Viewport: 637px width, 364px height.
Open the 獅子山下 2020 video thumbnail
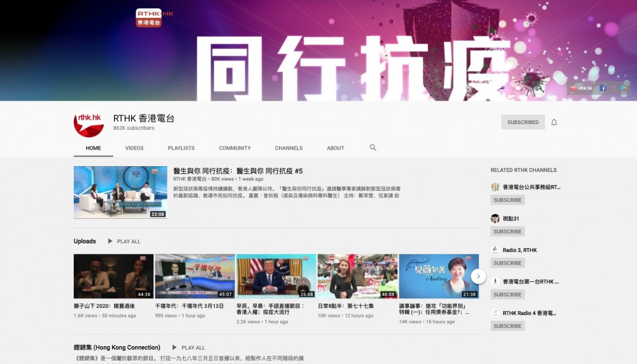click(x=113, y=276)
